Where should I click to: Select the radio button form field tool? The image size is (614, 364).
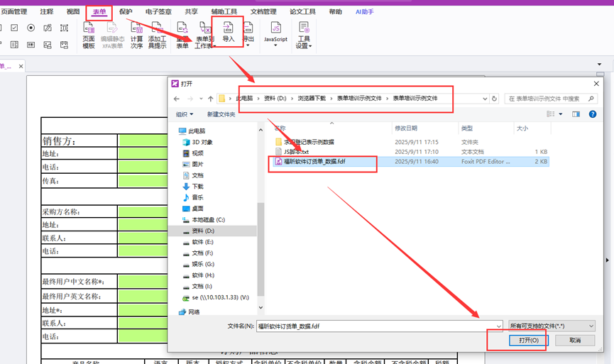click(x=31, y=28)
